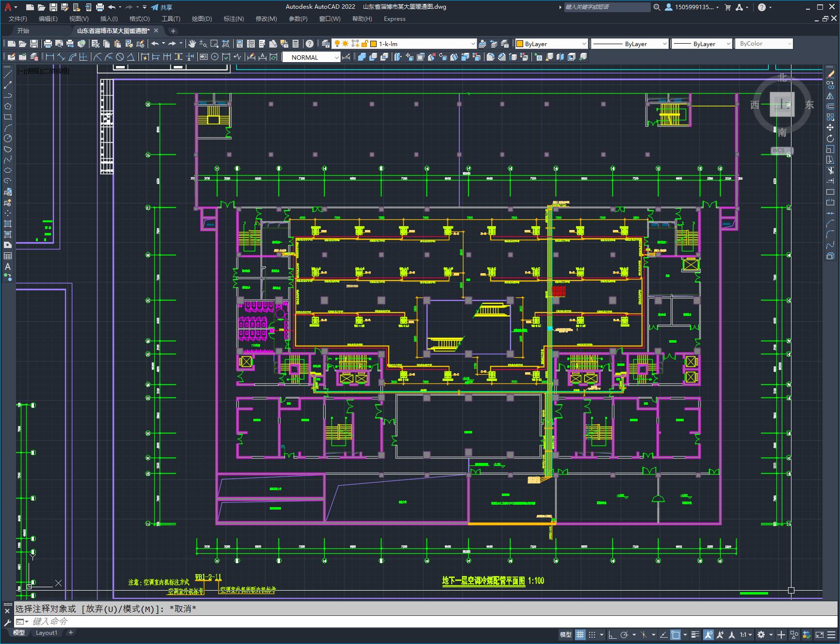Open the Help question mark in standard toolbar
This screenshot has height=644, width=840.
click(x=310, y=44)
